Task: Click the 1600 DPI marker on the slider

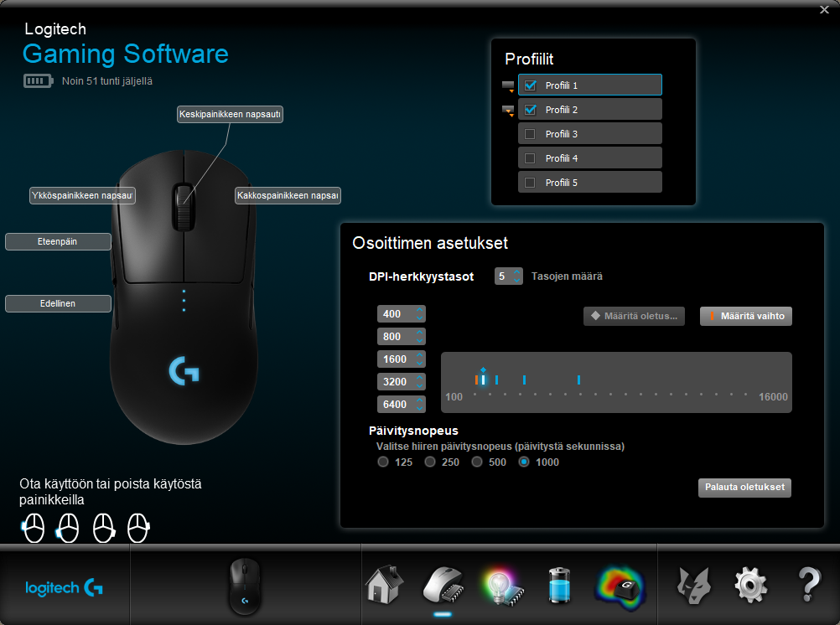Action: 496,380
